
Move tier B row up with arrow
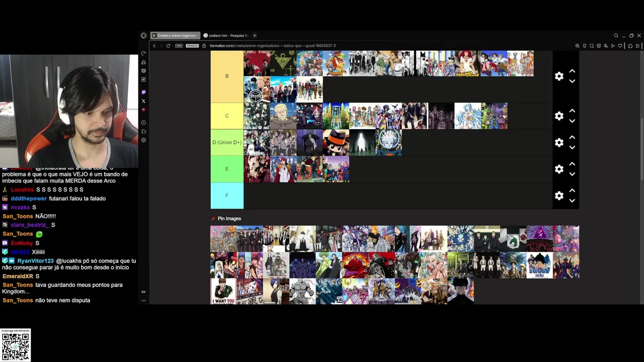(x=572, y=71)
